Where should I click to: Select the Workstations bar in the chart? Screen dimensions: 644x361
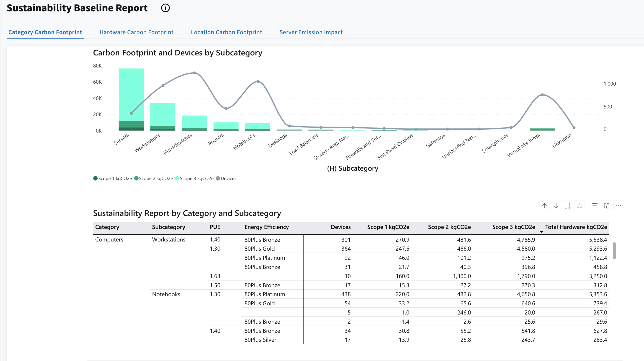click(x=163, y=116)
